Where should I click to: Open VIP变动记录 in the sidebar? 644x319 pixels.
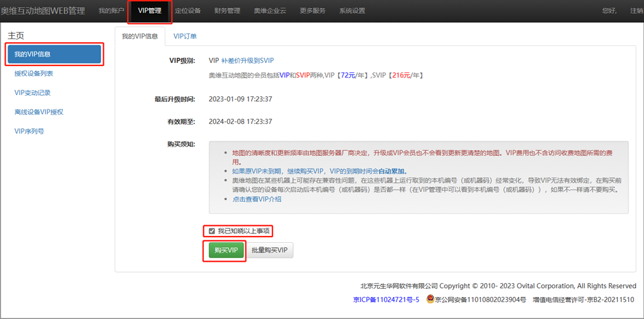point(33,92)
